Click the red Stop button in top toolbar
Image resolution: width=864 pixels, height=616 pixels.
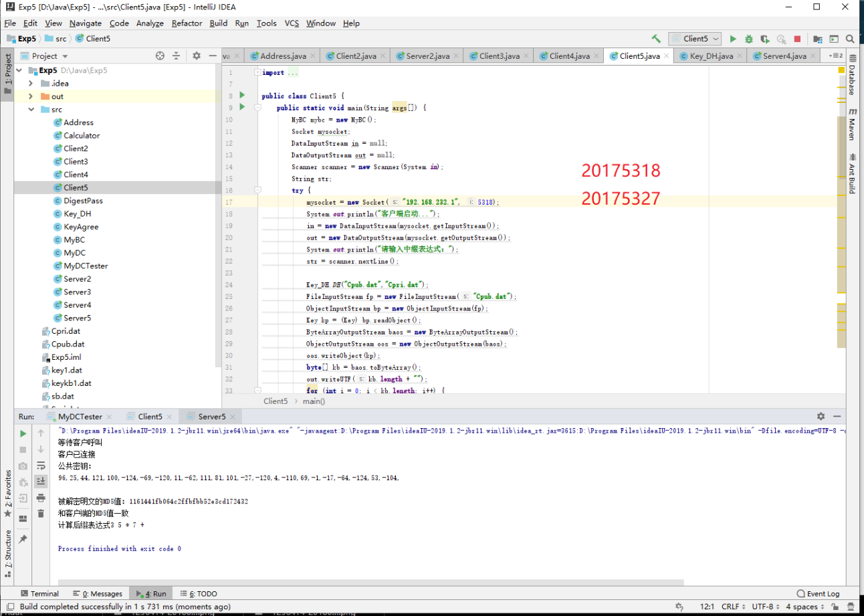click(797, 39)
